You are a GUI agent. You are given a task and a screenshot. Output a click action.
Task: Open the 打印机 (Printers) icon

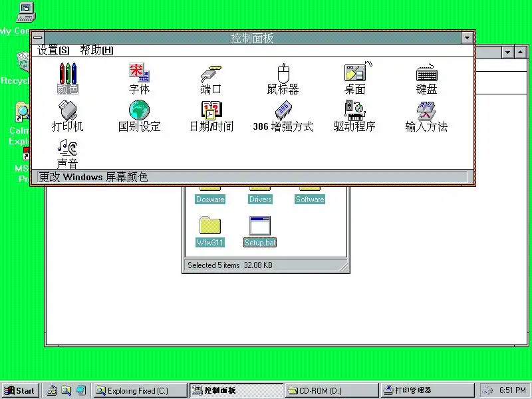point(68,116)
